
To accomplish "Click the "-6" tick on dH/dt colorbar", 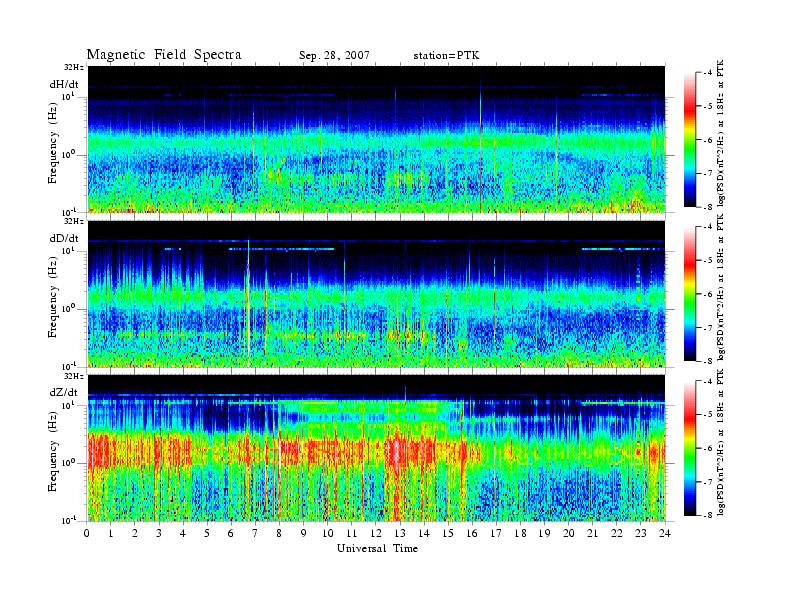I will (708, 140).
